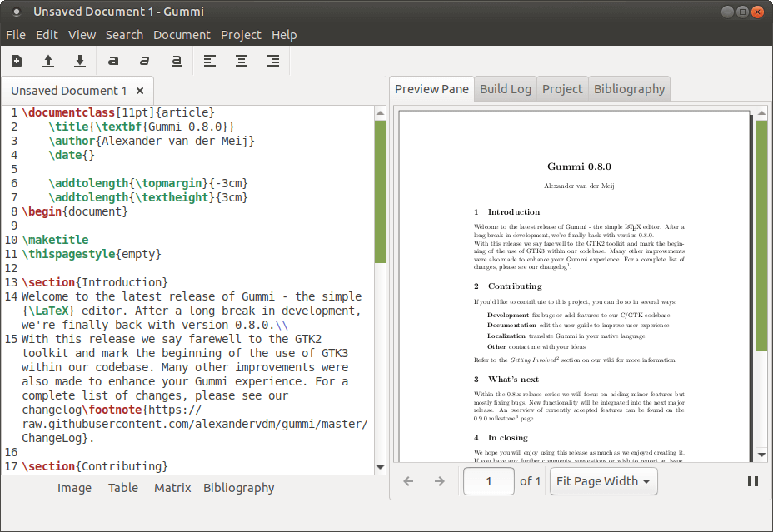Click the New Document toolbar icon

[x=17, y=61]
